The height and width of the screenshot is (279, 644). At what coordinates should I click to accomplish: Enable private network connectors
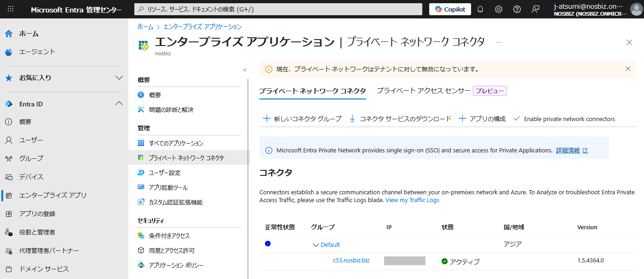coord(564,119)
